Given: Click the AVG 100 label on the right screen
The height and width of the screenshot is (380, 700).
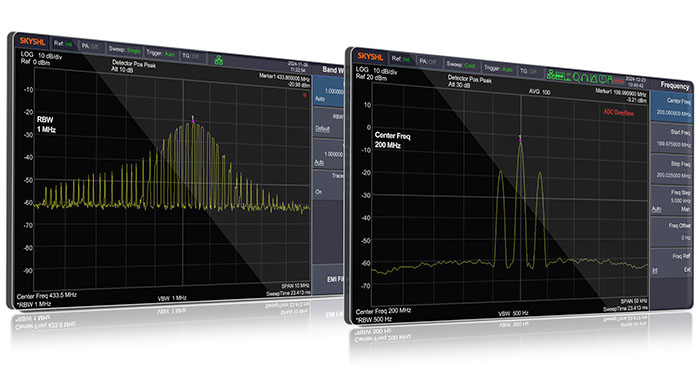Looking at the screenshot, I should point(539,92).
